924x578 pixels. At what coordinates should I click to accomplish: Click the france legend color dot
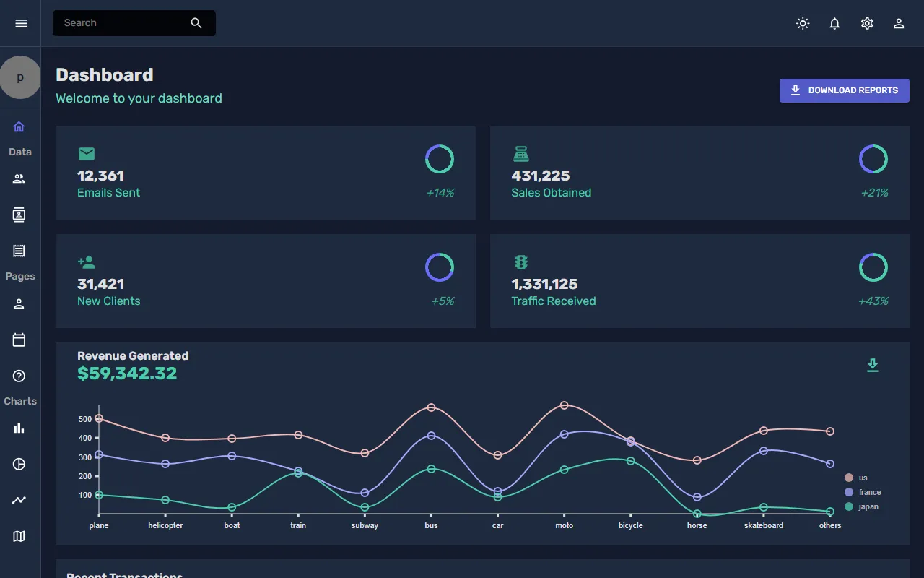849,492
